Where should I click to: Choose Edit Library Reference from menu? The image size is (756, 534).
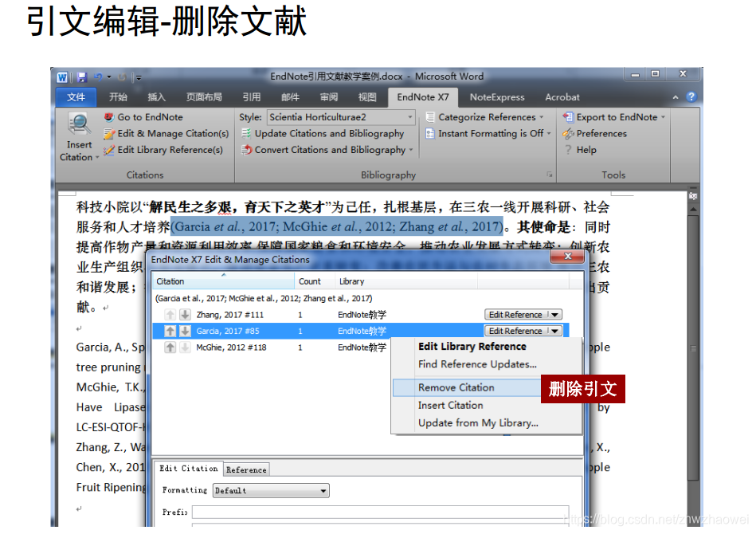click(487, 347)
